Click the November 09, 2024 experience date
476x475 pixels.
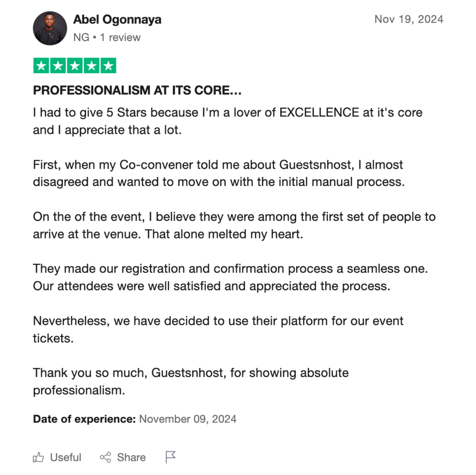188,419
